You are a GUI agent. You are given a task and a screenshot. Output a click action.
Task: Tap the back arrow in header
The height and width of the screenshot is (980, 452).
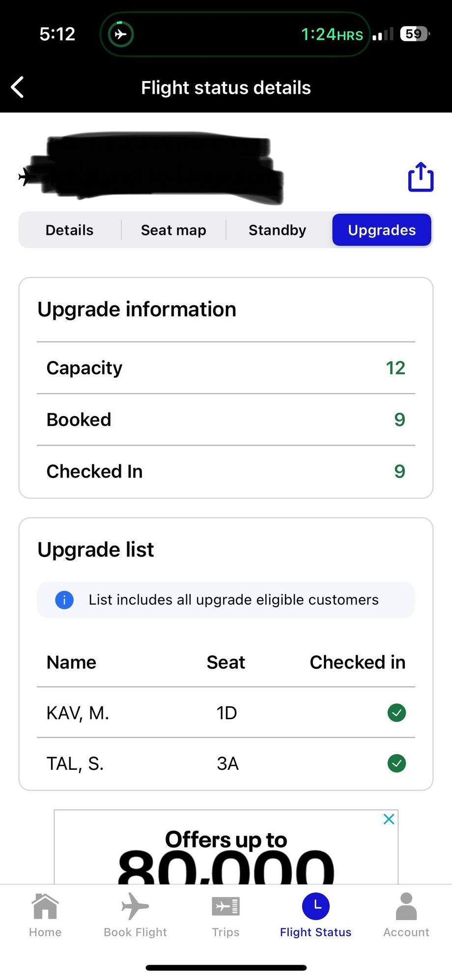tap(18, 87)
